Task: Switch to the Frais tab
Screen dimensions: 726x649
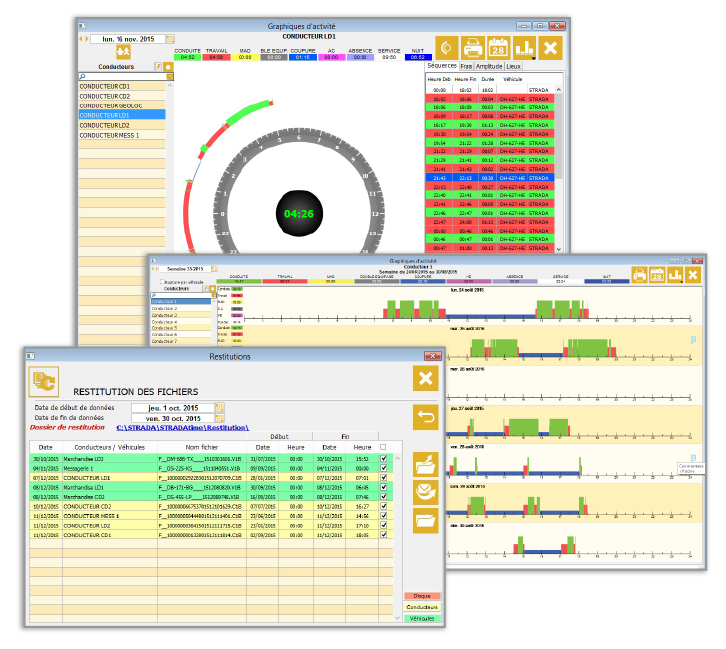Action: point(466,66)
